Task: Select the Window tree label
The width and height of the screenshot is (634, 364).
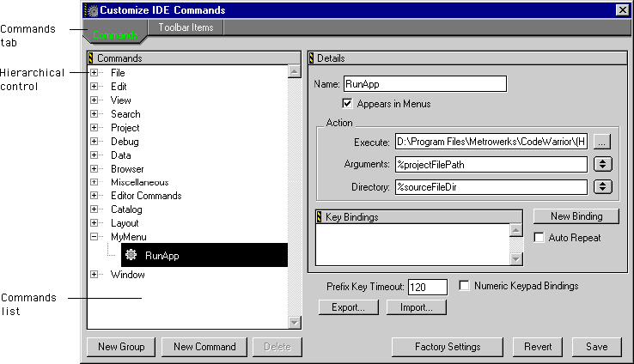Action: pos(127,275)
